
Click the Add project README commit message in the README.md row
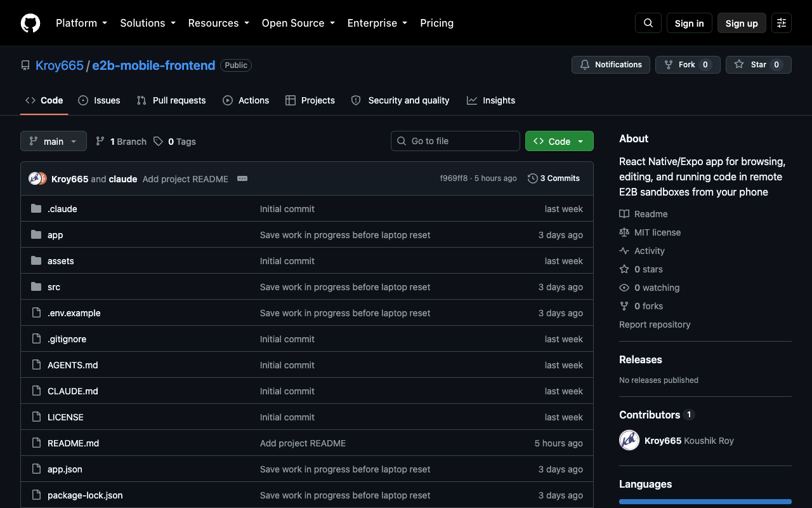[x=303, y=443]
